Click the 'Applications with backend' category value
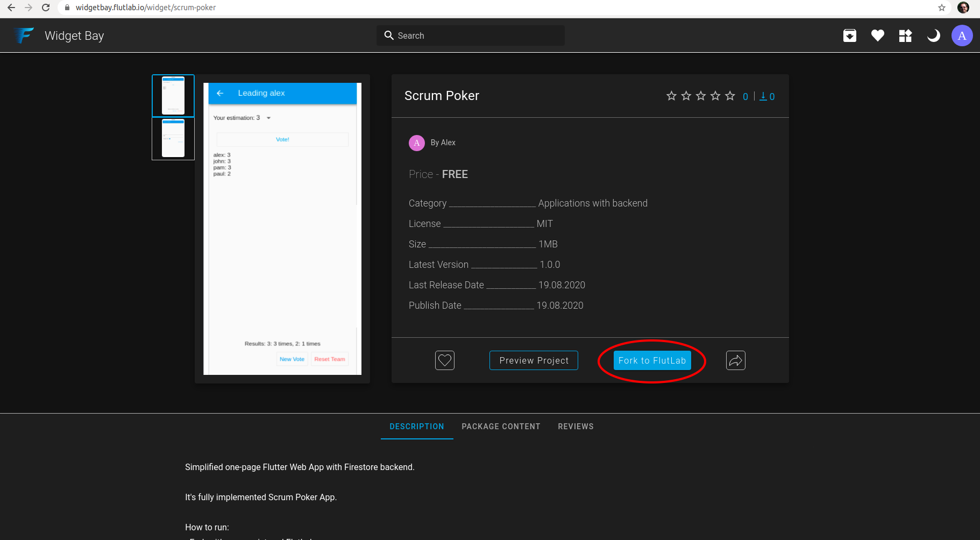Image resolution: width=980 pixels, height=540 pixels. [x=593, y=203]
